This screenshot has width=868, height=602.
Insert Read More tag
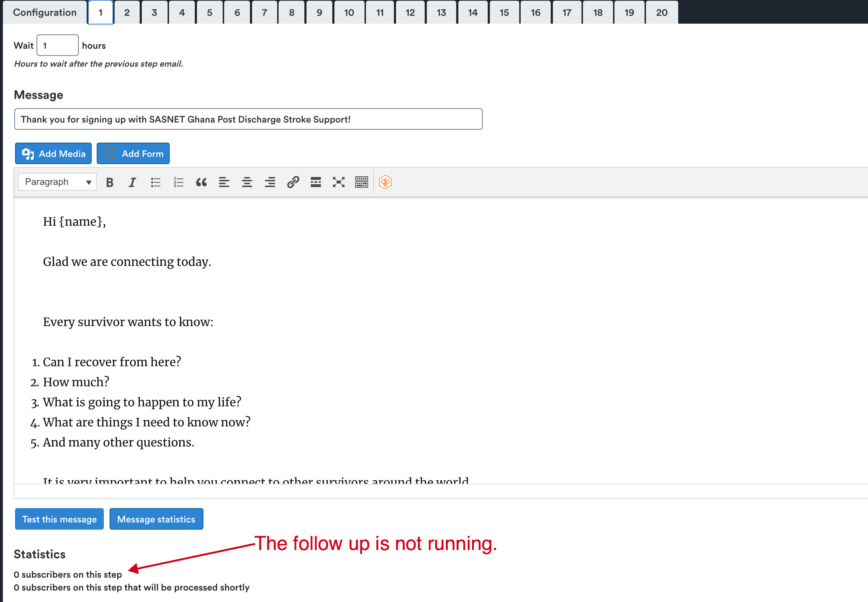(316, 182)
